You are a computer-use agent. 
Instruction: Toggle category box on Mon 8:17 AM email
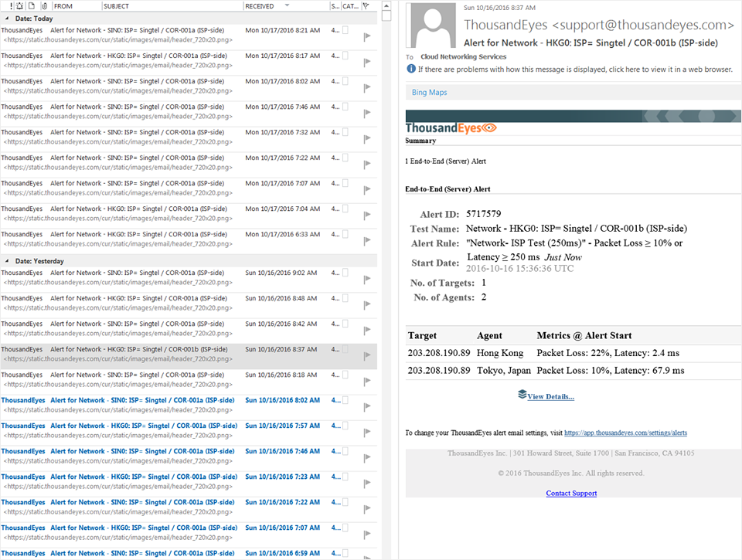[345, 56]
